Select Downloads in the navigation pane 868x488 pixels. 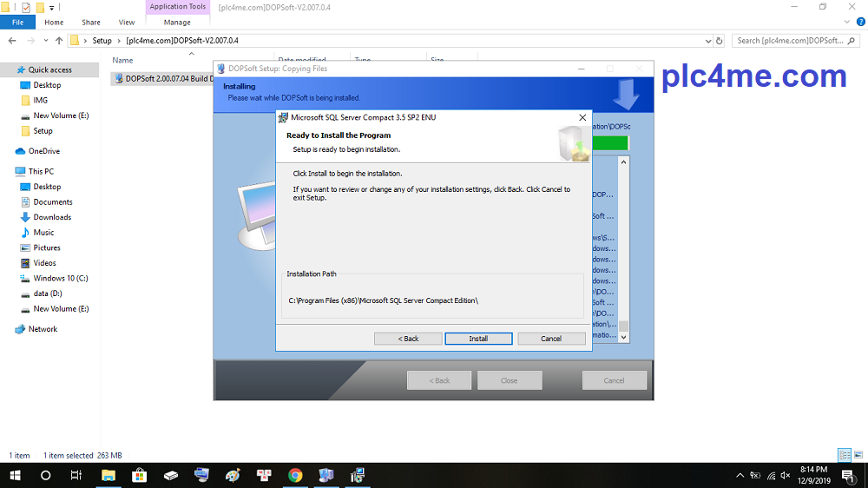pyautogui.click(x=52, y=217)
